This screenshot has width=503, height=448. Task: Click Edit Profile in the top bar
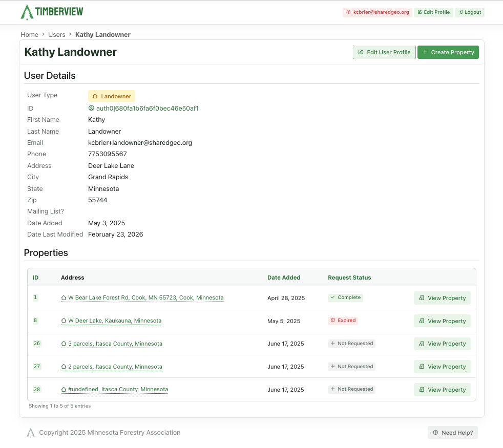[x=433, y=12]
